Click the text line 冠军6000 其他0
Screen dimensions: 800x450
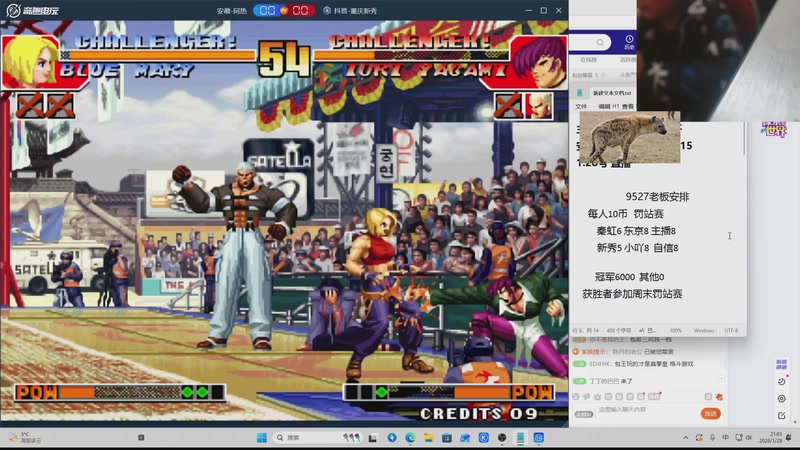coord(629,277)
